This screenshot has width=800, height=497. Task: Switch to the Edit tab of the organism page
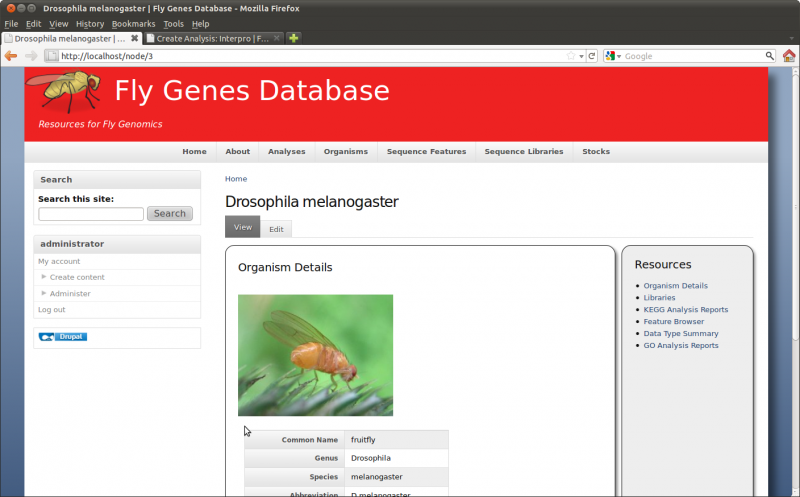click(x=276, y=229)
